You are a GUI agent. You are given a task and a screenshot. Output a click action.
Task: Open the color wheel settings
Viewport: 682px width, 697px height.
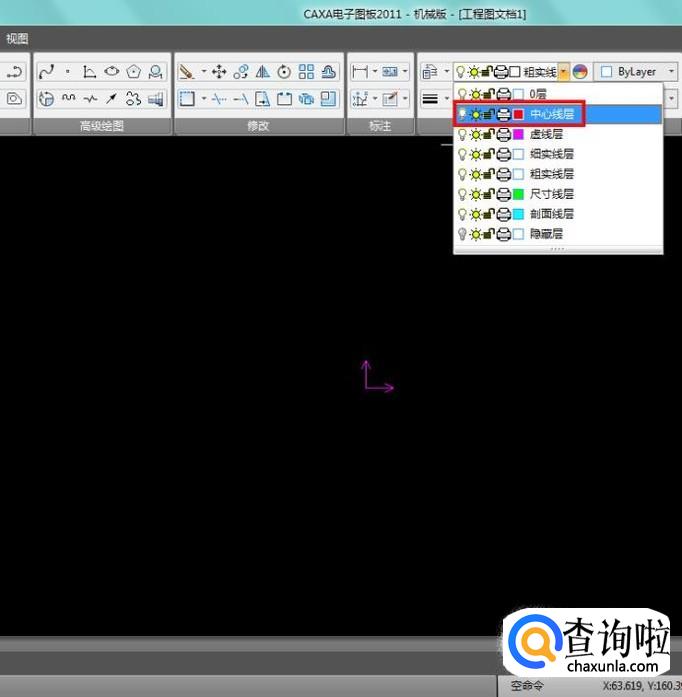[580, 72]
